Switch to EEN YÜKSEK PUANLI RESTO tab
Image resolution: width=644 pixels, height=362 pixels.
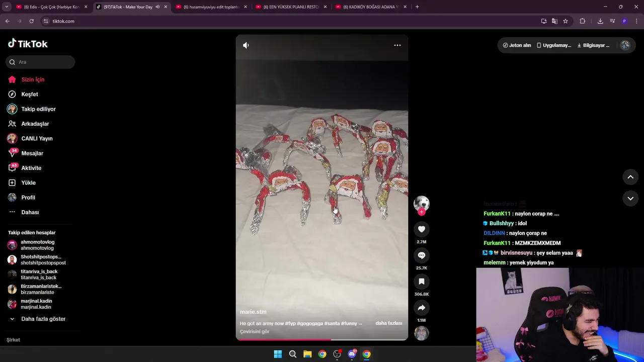pyautogui.click(x=291, y=7)
